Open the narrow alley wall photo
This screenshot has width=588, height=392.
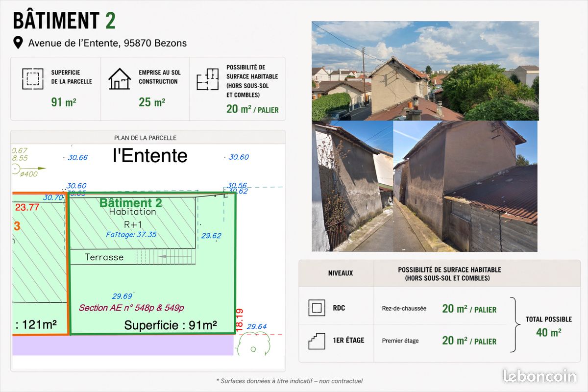(352, 186)
